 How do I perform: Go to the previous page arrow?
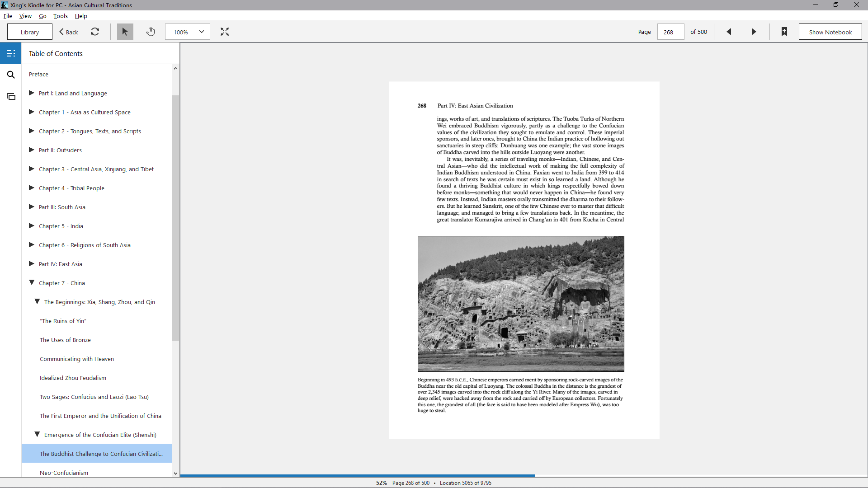coord(729,32)
